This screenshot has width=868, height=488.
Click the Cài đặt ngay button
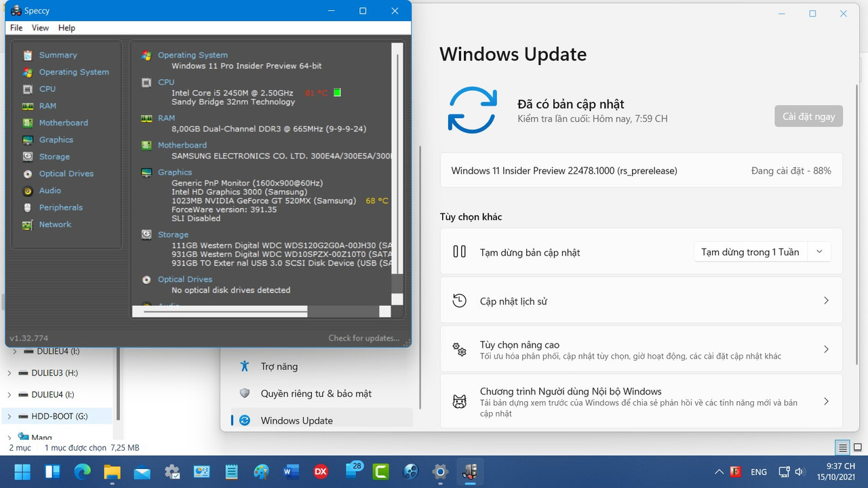(x=809, y=116)
